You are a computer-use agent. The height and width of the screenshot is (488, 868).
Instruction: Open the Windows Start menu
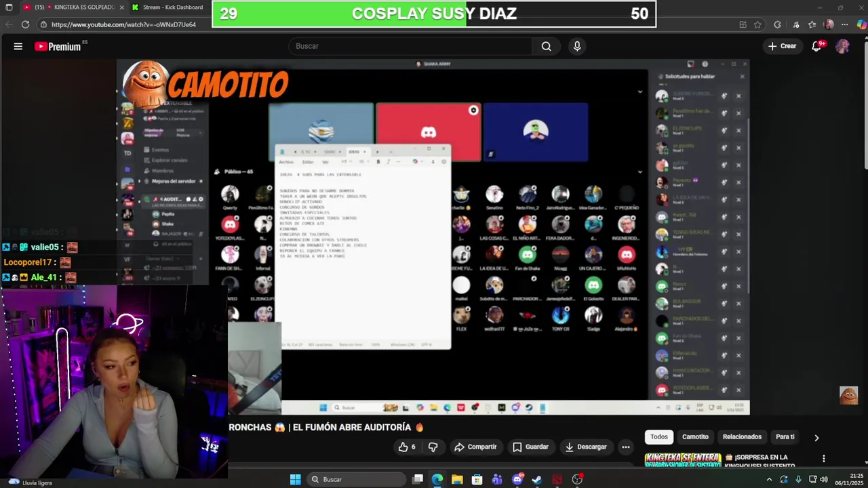(x=295, y=479)
